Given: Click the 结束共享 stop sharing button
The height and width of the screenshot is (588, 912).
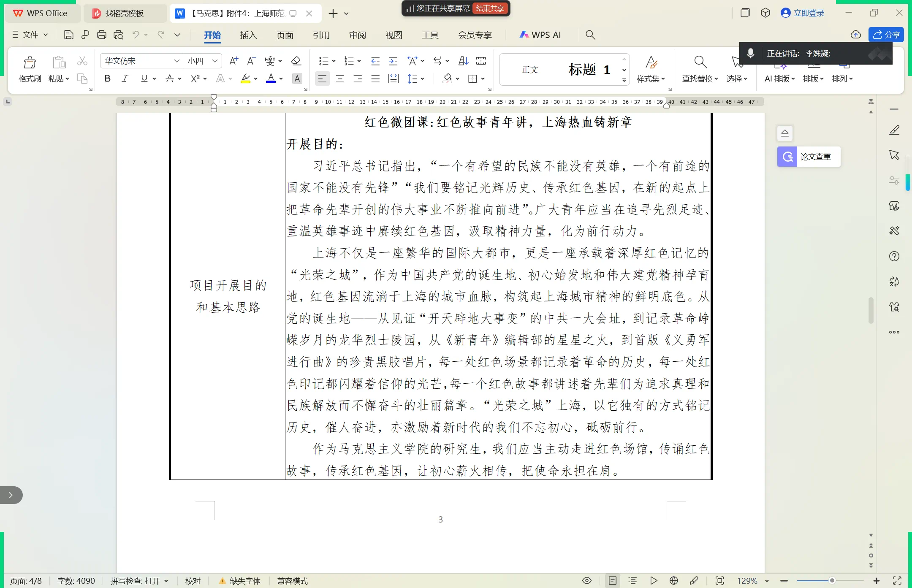Looking at the screenshot, I should coord(490,8).
